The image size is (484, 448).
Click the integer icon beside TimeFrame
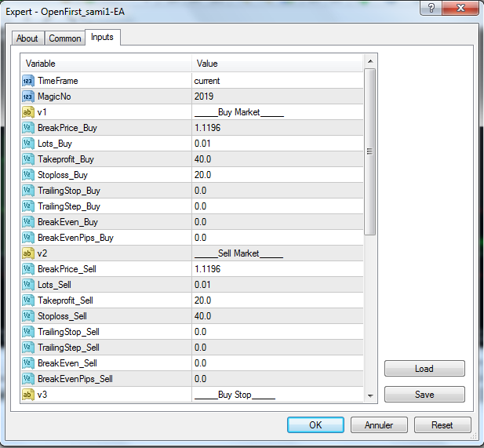[x=28, y=81]
